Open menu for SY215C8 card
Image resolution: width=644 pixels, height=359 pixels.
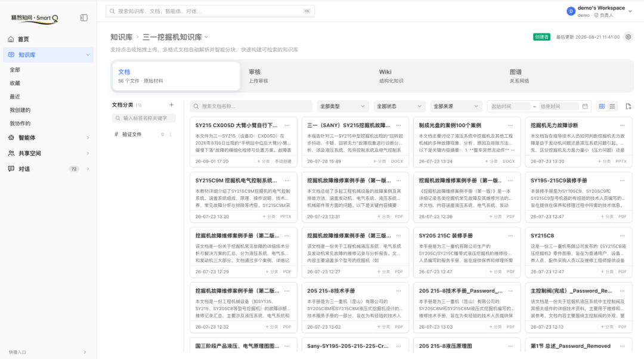pos(622,236)
